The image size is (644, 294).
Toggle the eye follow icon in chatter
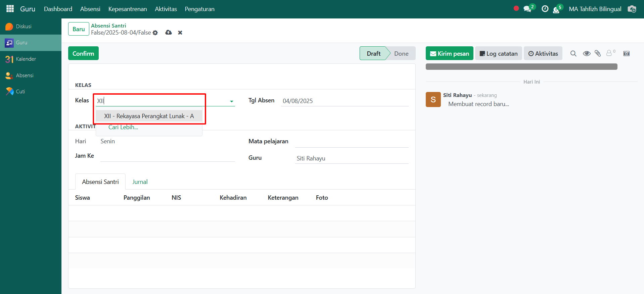587,53
